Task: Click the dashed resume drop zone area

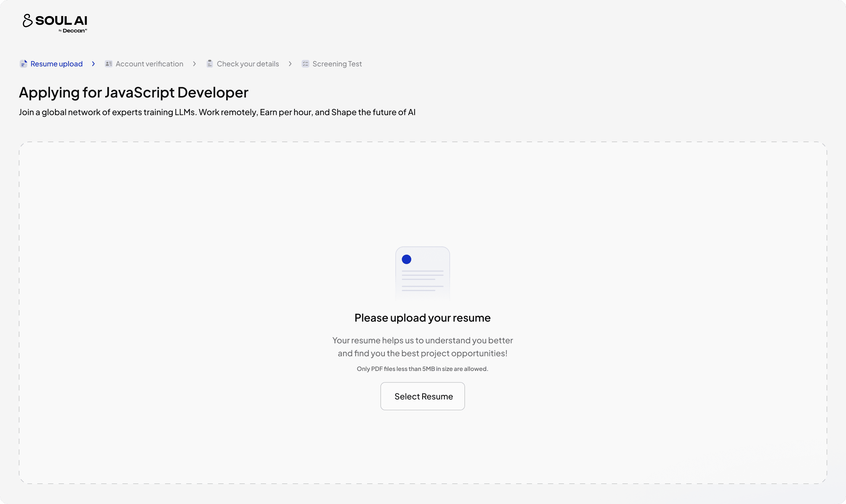Action: 204,238
